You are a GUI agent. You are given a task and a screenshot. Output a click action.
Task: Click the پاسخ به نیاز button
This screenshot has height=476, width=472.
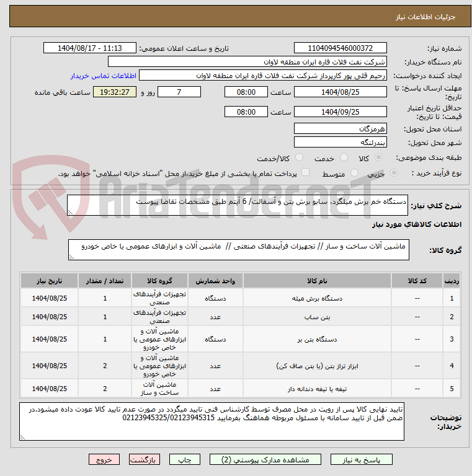[x=361, y=460]
